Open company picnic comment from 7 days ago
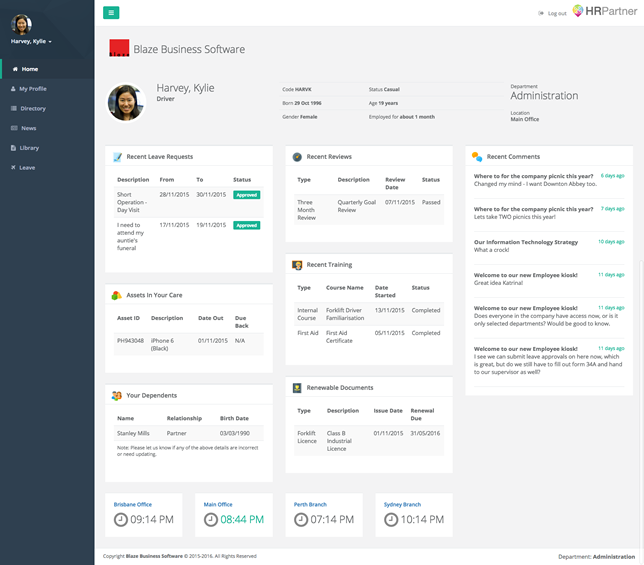The height and width of the screenshot is (565, 644). [x=534, y=209]
